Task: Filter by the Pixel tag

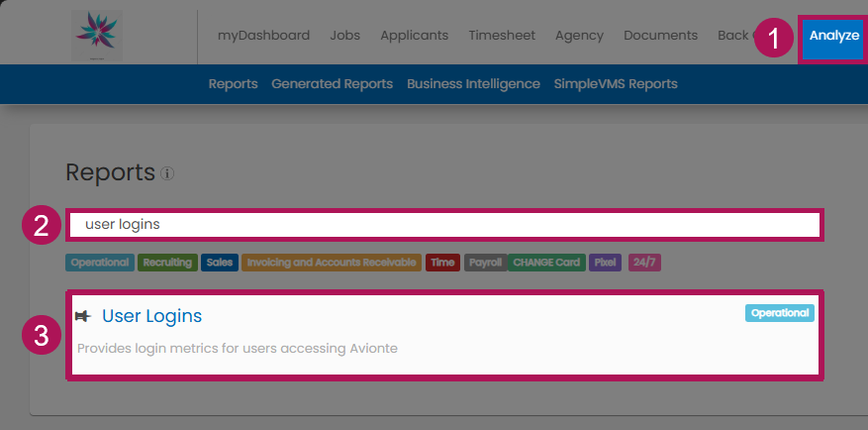Action: 605,263
